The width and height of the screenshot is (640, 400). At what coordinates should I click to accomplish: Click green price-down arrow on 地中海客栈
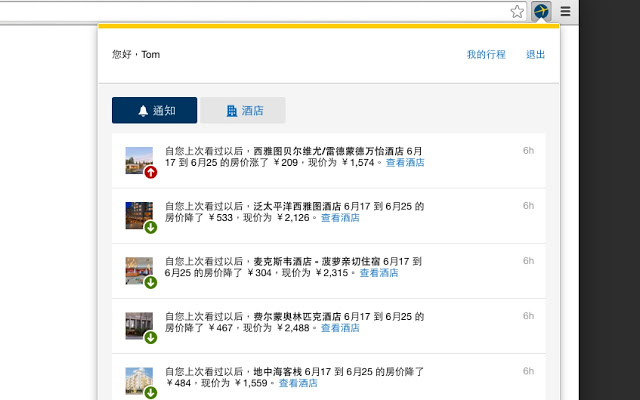151,393
